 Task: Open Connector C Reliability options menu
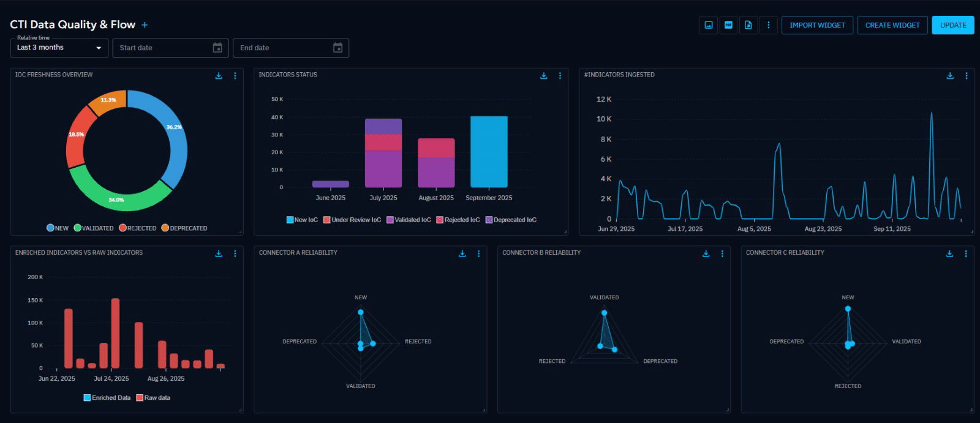coord(966,253)
